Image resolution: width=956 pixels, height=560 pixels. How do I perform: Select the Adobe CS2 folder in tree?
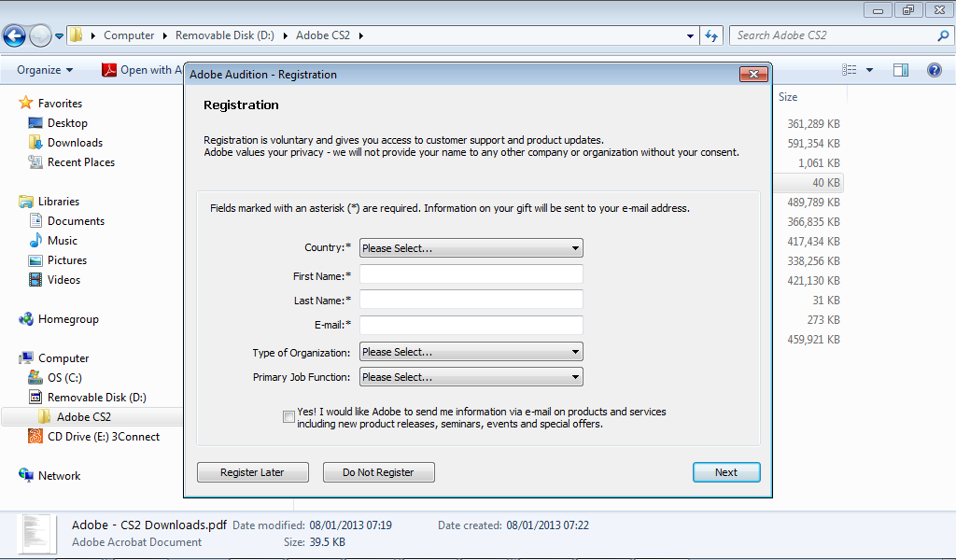click(83, 417)
